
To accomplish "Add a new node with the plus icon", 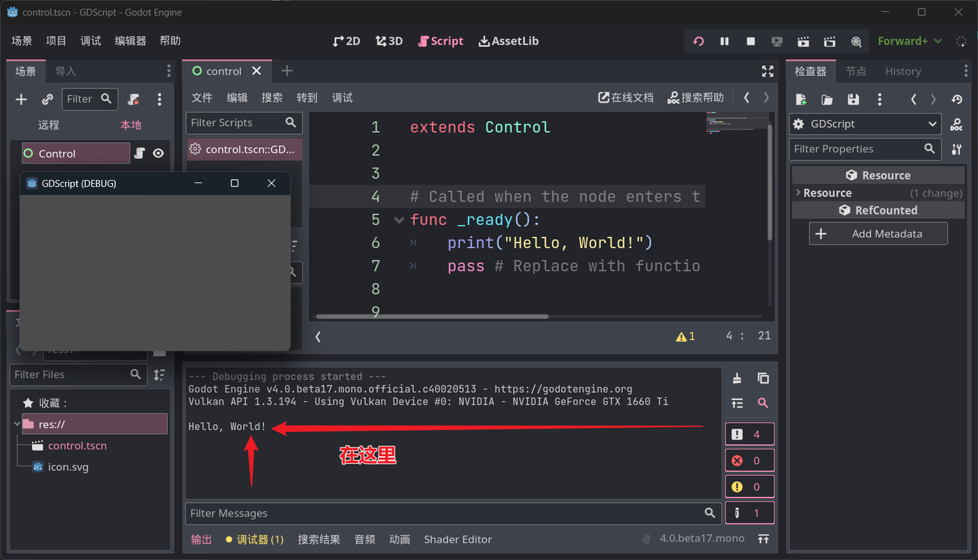I will pyautogui.click(x=21, y=100).
